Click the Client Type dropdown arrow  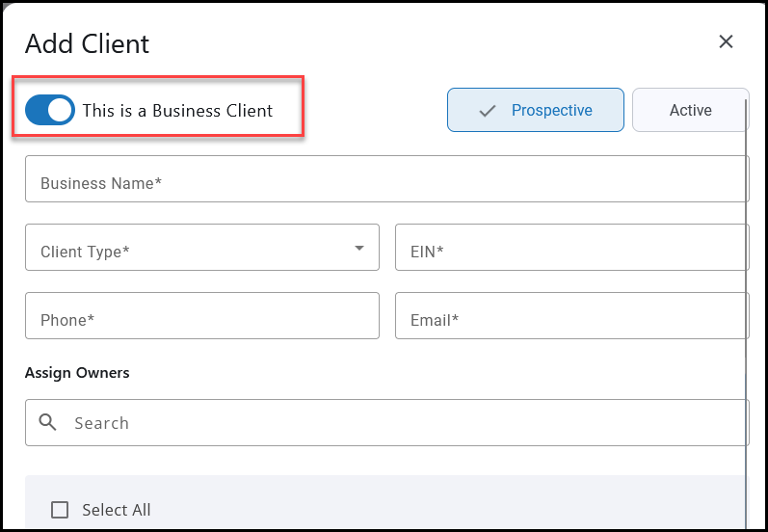(x=359, y=248)
